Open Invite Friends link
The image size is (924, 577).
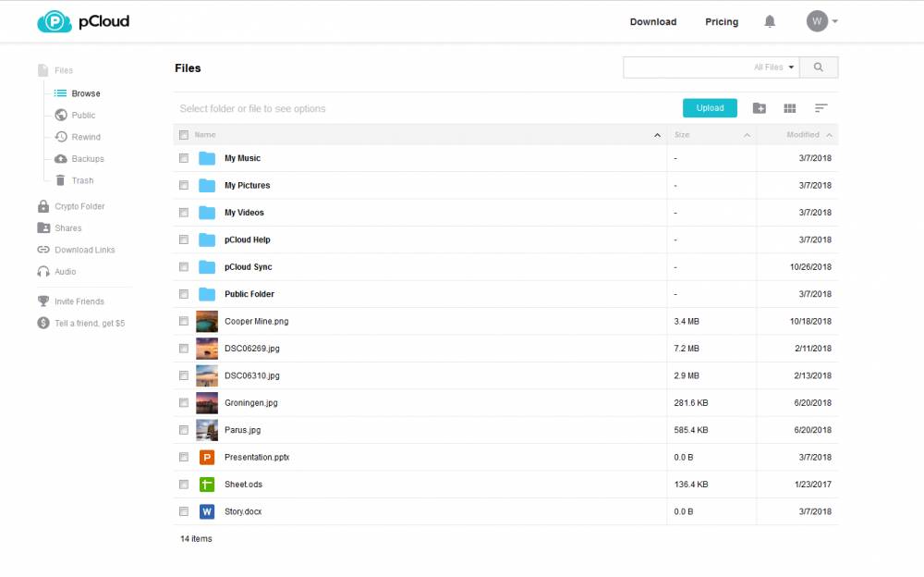click(x=79, y=301)
